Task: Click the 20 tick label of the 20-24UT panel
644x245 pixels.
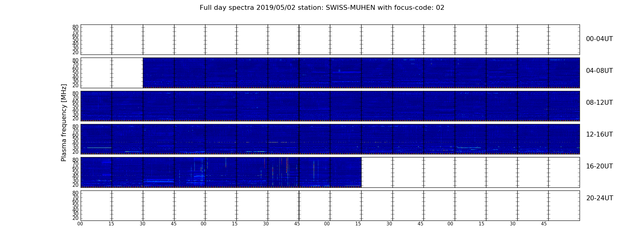Action: 75,218
